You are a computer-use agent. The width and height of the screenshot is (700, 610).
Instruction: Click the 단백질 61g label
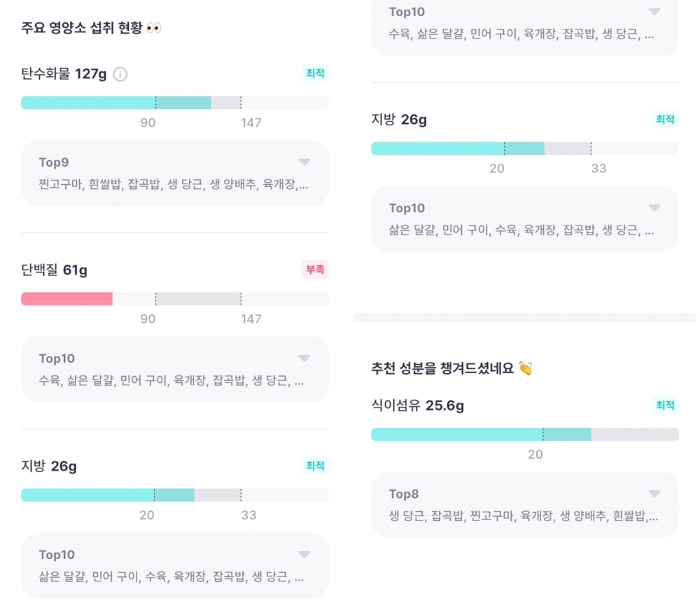tap(55, 270)
